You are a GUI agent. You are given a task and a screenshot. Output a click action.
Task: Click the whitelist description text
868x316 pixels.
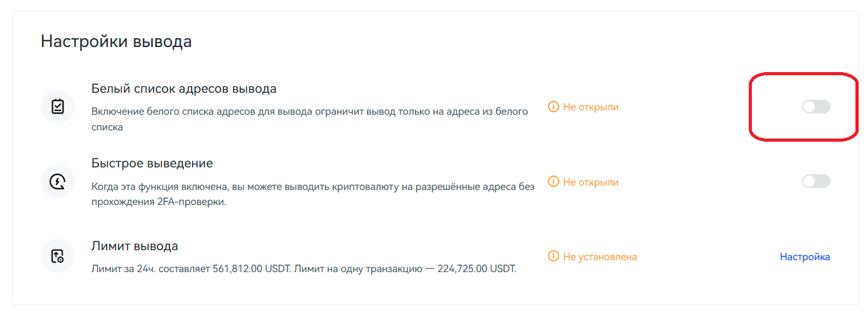pos(310,119)
